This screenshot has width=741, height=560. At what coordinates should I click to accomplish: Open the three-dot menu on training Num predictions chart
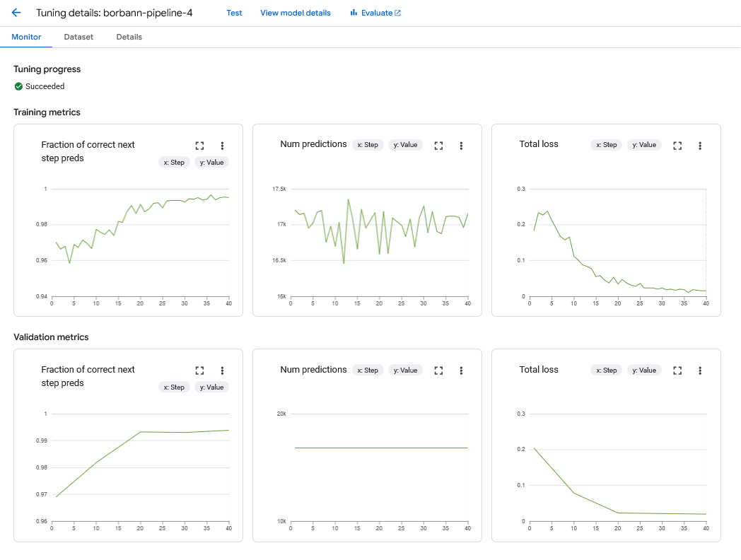461,145
